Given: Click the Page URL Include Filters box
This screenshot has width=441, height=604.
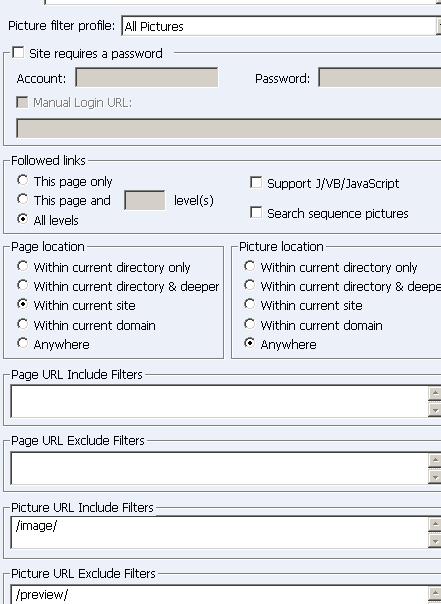Looking at the screenshot, I should coord(220,401).
